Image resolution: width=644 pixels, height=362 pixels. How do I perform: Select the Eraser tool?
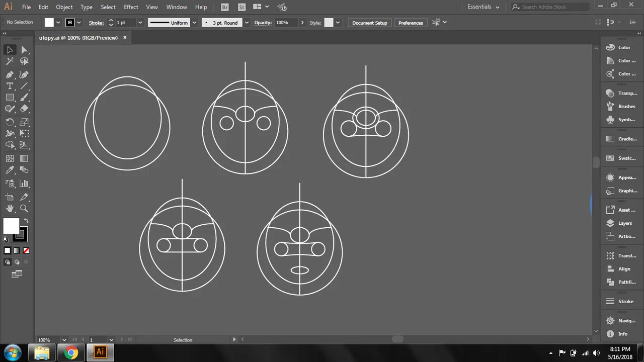24,109
